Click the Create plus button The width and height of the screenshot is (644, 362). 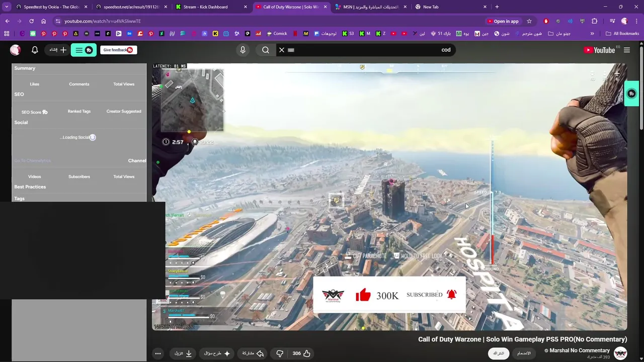pyautogui.click(x=58, y=50)
